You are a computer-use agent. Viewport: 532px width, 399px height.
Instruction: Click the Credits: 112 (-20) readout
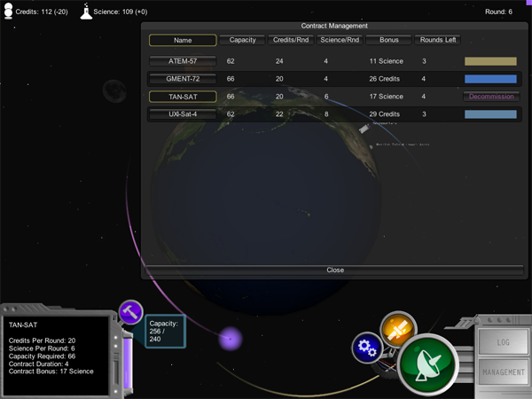(42, 12)
